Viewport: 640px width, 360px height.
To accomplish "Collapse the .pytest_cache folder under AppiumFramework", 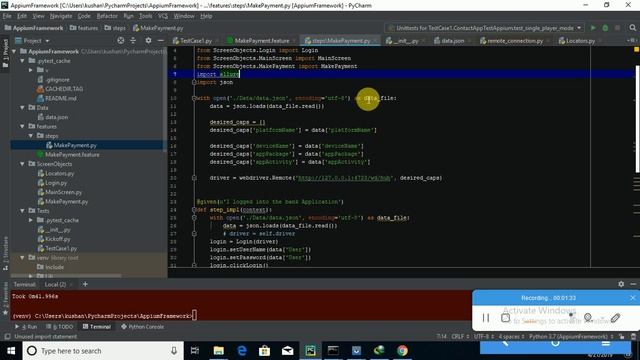I will coord(22,61).
